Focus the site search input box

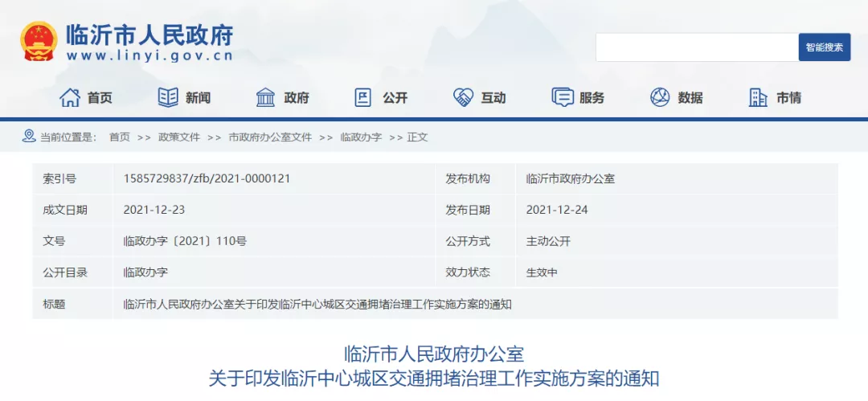coord(697,47)
